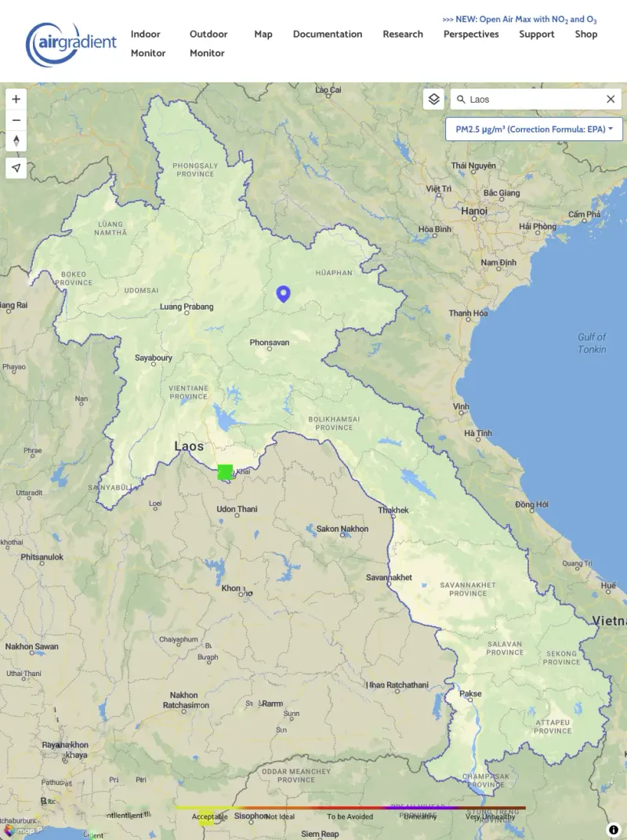
Task: Click the blue location pin marker
Action: (x=284, y=293)
